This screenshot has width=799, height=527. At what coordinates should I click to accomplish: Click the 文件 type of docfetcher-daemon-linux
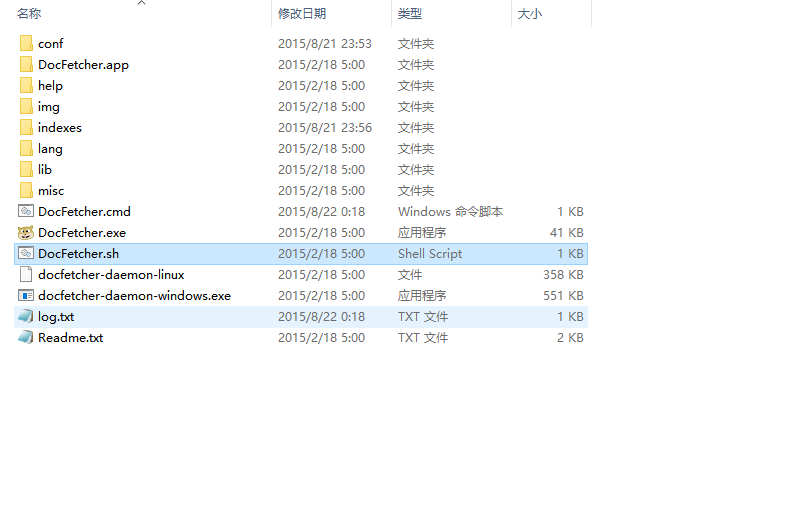click(410, 275)
